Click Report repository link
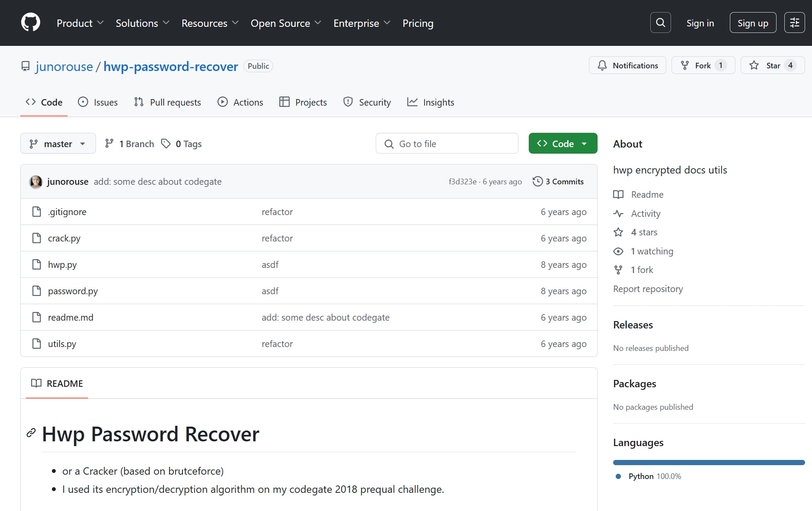812x511 pixels. coord(648,289)
